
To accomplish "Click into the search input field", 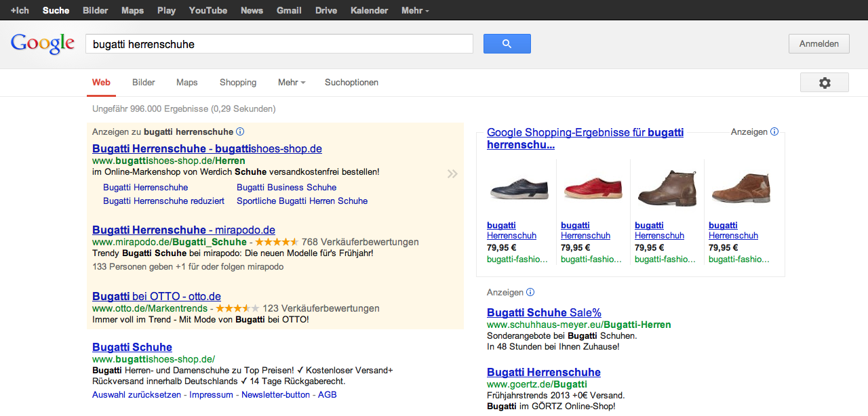I will click(279, 44).
